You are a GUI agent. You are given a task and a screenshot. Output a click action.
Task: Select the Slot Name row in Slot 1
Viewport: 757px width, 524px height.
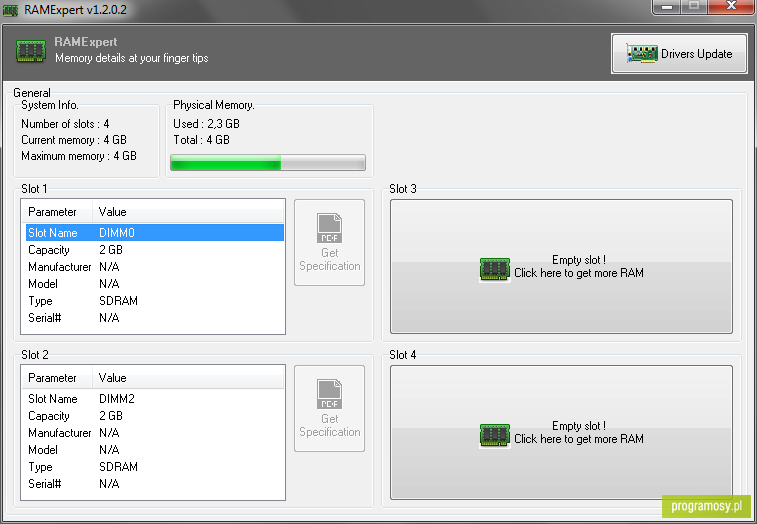[x=154, y=233]
